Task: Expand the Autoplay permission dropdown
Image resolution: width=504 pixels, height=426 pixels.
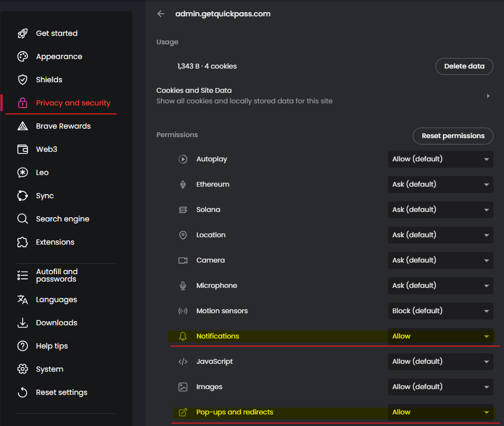Action: [440, 159]
